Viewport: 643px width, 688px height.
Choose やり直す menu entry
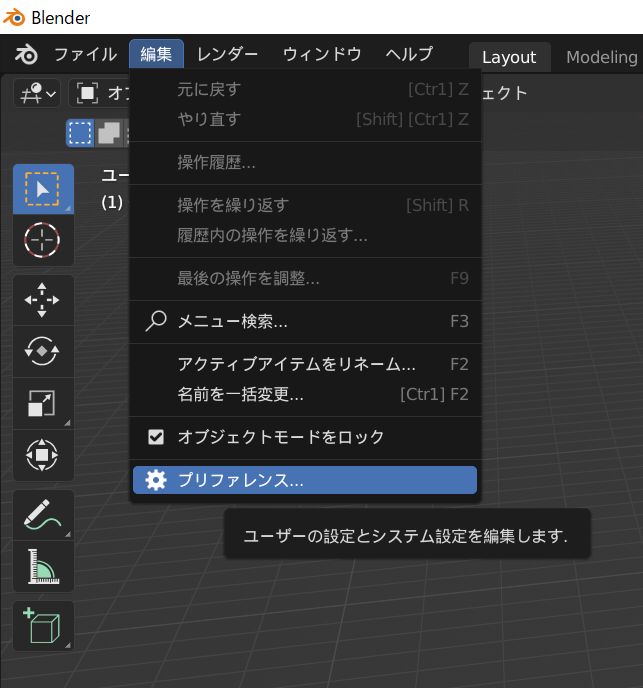pos(305,119)
